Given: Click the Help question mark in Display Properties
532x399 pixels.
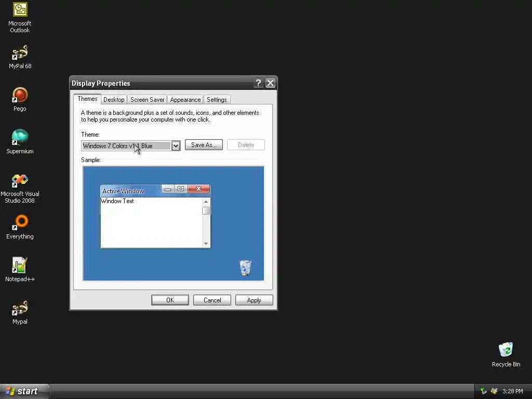Looking at the screenshot, I should (258, 83).
